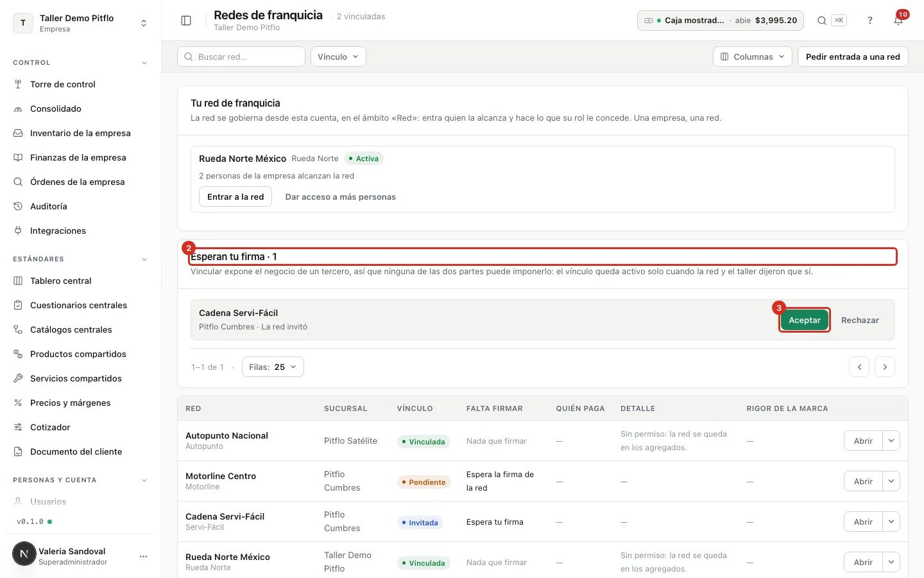Click the Cuestionarios centrales clipboard icon
This screenshot has height=578, width=924.
pyautogui.click(x=18, y=305)
